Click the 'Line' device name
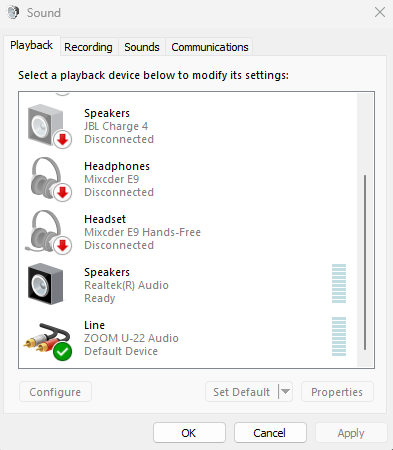393x450 pixels. tap(94, 325)
